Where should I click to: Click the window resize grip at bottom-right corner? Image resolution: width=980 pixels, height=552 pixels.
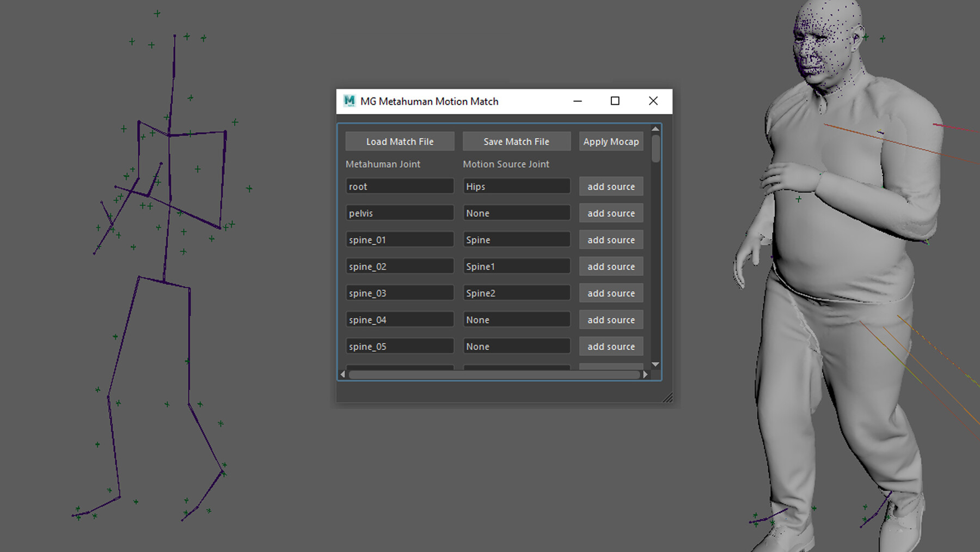669,397
